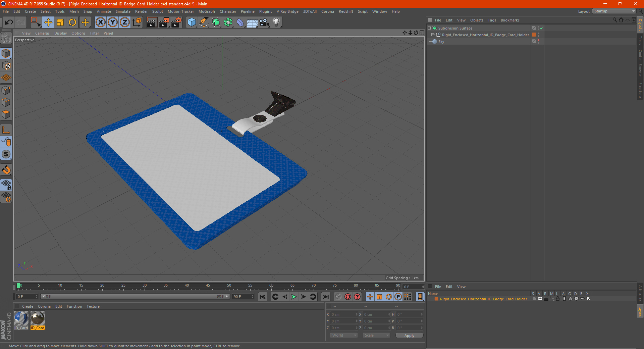Open the MoGraph menu

point(207,11)
